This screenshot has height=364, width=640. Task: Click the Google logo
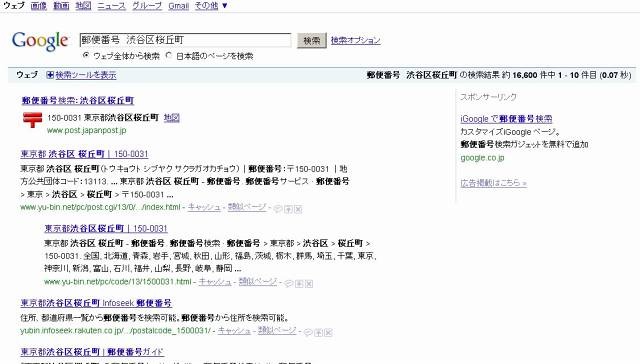(40, 41)
